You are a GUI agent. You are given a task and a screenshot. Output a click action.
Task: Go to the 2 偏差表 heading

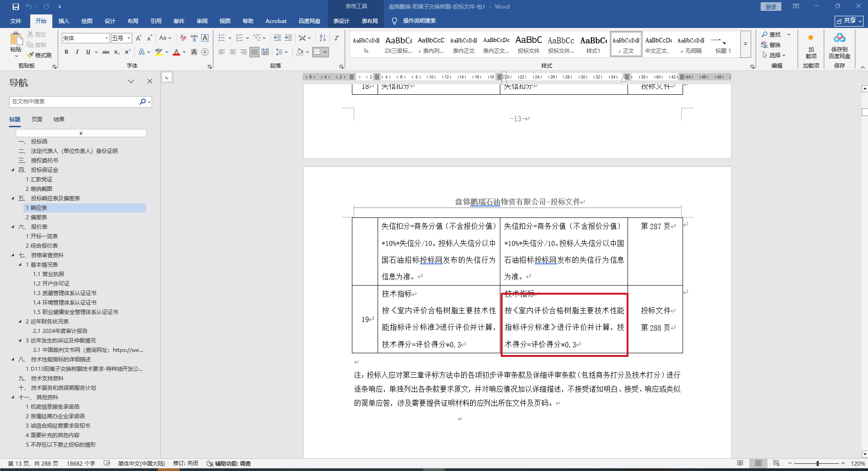pyautogui.click(x=37, y=217)
